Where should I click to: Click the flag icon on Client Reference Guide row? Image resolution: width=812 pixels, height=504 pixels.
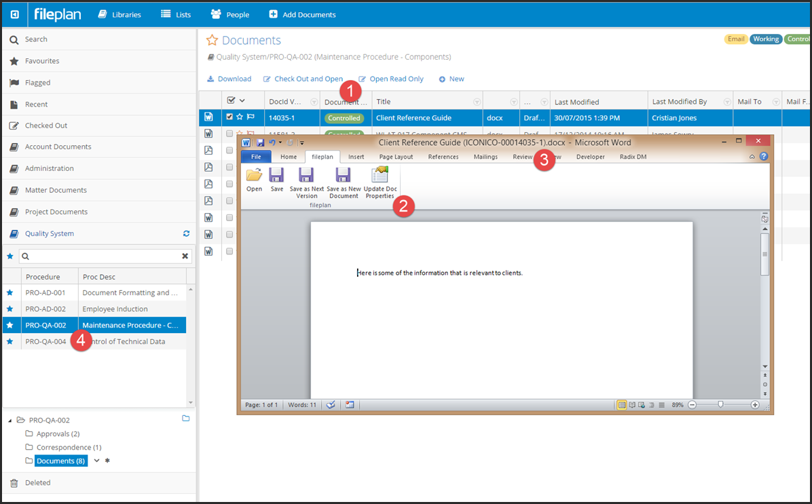251,117
